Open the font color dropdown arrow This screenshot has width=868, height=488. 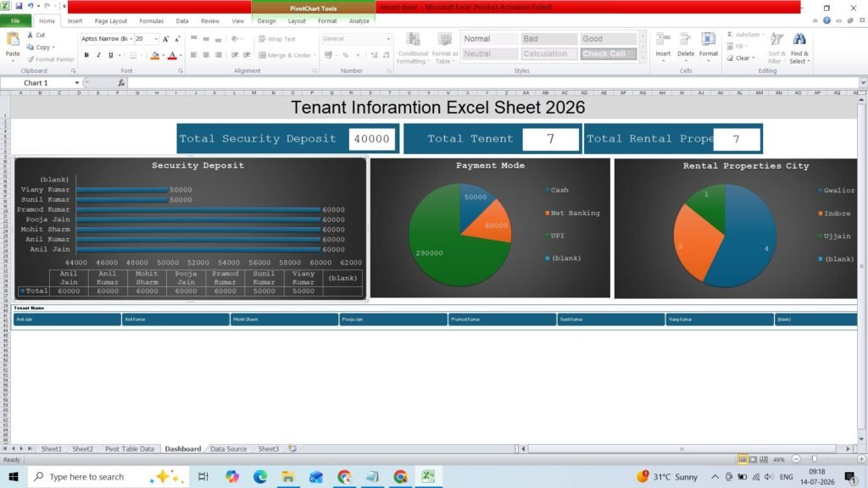coord(181,55)
